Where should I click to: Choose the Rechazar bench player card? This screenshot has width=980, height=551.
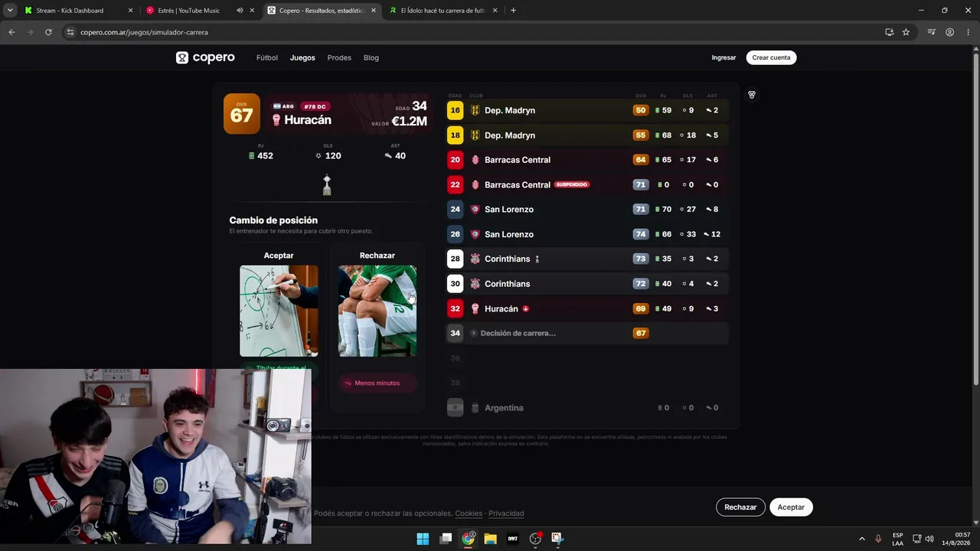377,311
